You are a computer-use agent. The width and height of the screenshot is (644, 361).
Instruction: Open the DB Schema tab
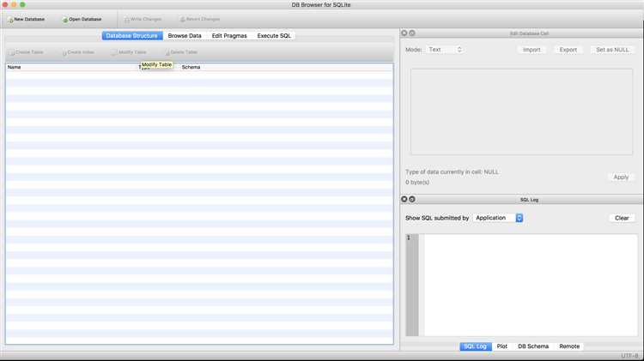coord(533,346)
